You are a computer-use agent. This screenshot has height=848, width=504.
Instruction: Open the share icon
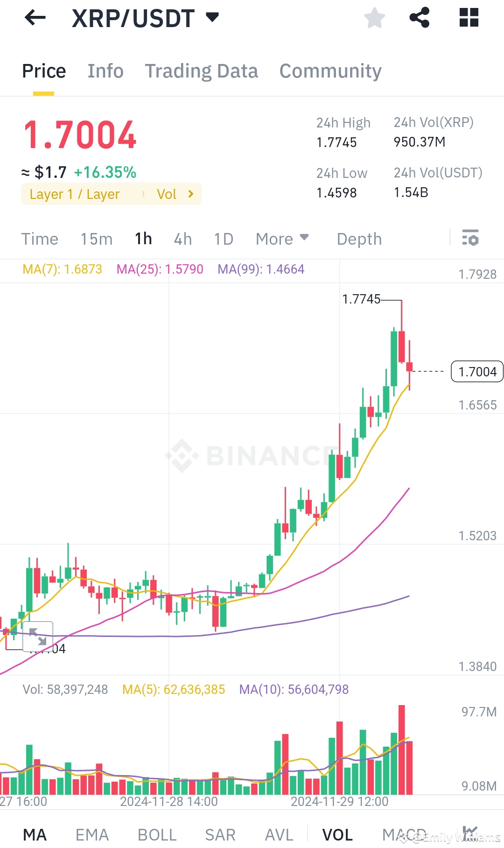click(x=420, y=18)
